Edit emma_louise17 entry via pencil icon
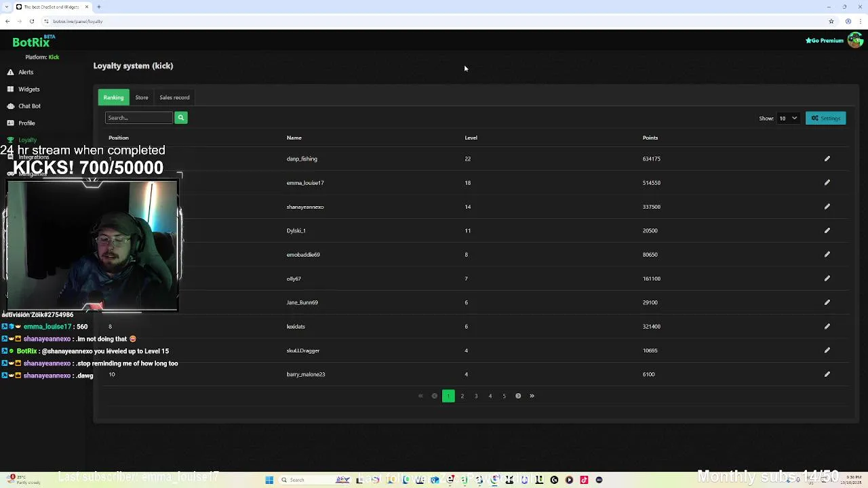868x488 pixels. tap(827, 182)
